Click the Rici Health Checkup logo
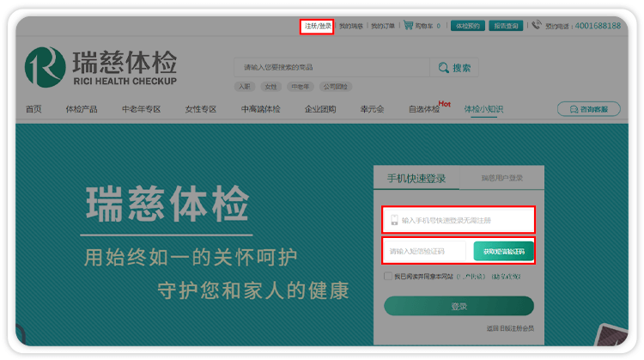Screen dimensions: 644x360 [101, 68]
